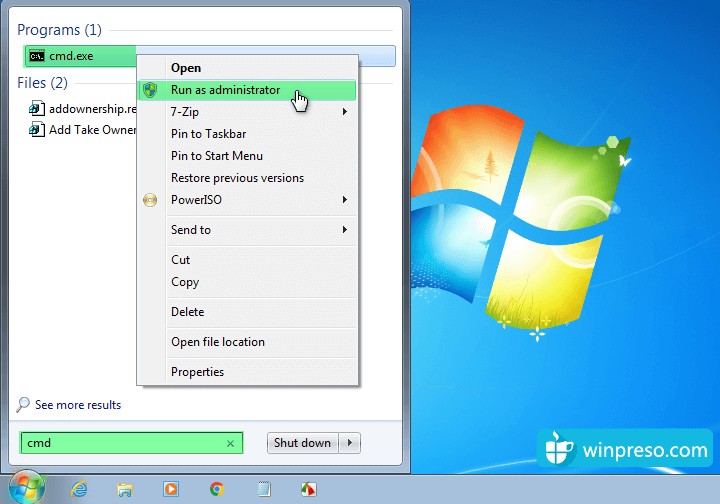Open the notepad icon on the taskbar
The height and width of the screenshot is (504, 720).
264,489
